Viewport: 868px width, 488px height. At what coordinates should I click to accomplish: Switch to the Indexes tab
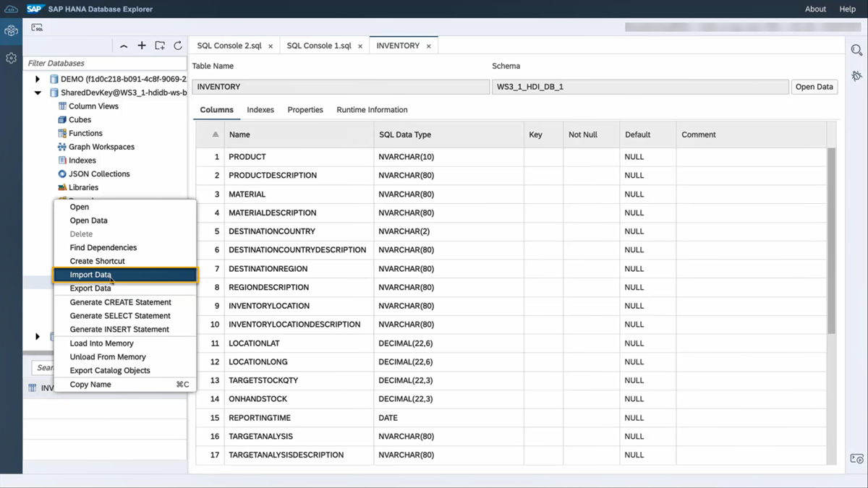coord(260,110)
